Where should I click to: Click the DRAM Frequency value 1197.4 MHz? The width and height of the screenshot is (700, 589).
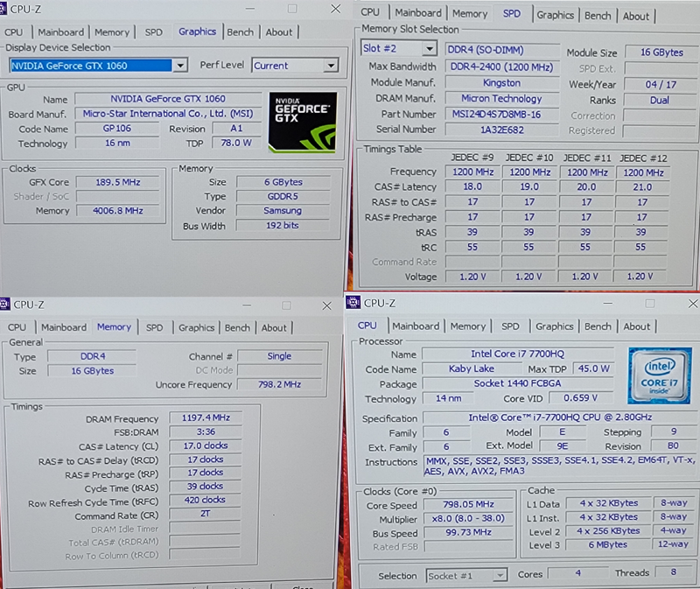tap(206, 417)
